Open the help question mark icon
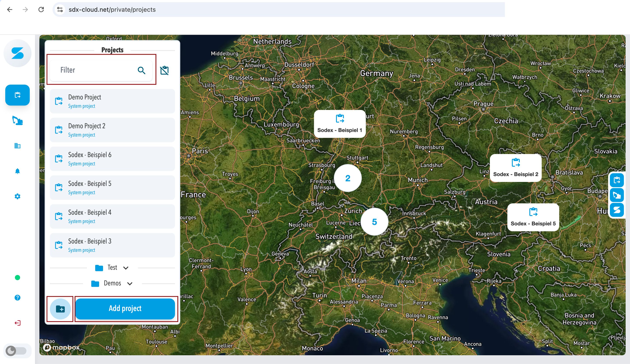The height and width of the screenshot is (364, 630). 17,297
